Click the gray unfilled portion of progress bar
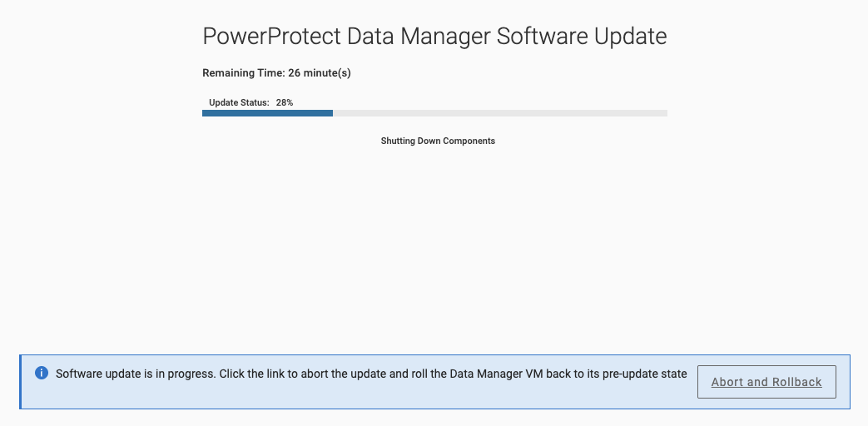The height and width of the screenshot is (426, 868). click(x=500, y=113)
